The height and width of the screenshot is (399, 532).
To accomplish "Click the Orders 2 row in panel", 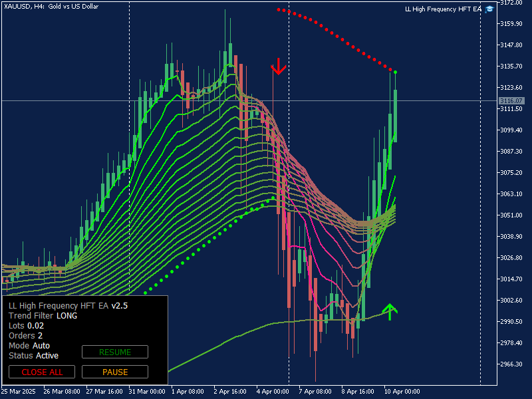I will (x=25, y=336).
